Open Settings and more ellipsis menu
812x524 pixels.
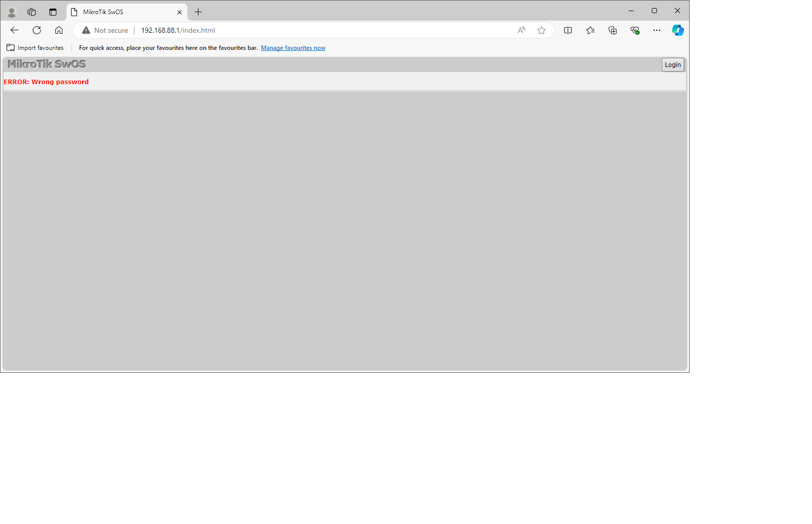657,30
